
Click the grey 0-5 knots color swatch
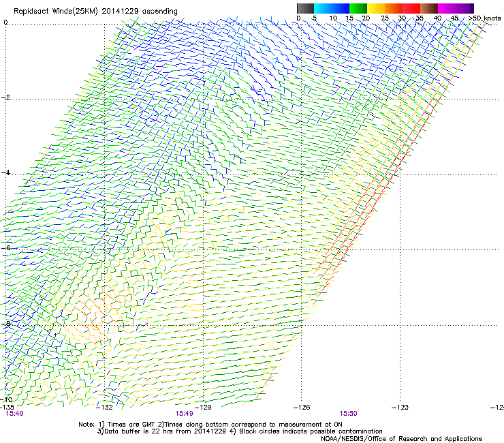(x=305, y=8)
